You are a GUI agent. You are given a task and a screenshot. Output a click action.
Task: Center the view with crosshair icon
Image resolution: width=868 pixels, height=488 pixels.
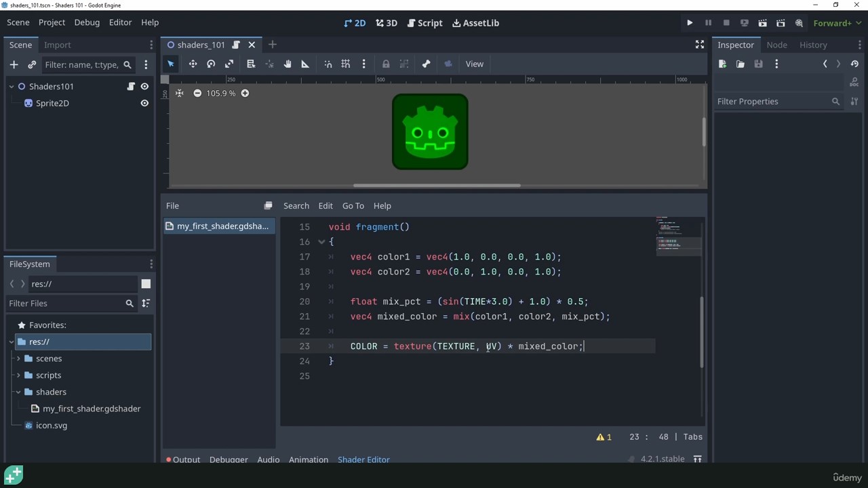[179, 93]
